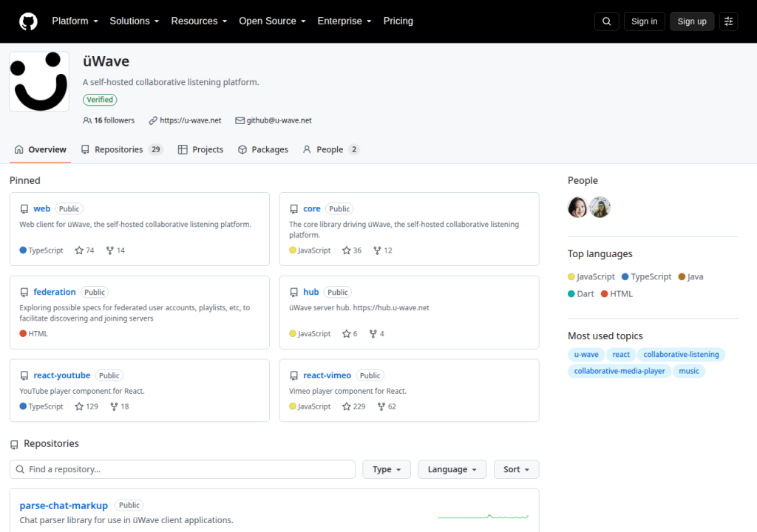
Task: Open the appearance settings sliders icon
Action: [x=728, y=21]
